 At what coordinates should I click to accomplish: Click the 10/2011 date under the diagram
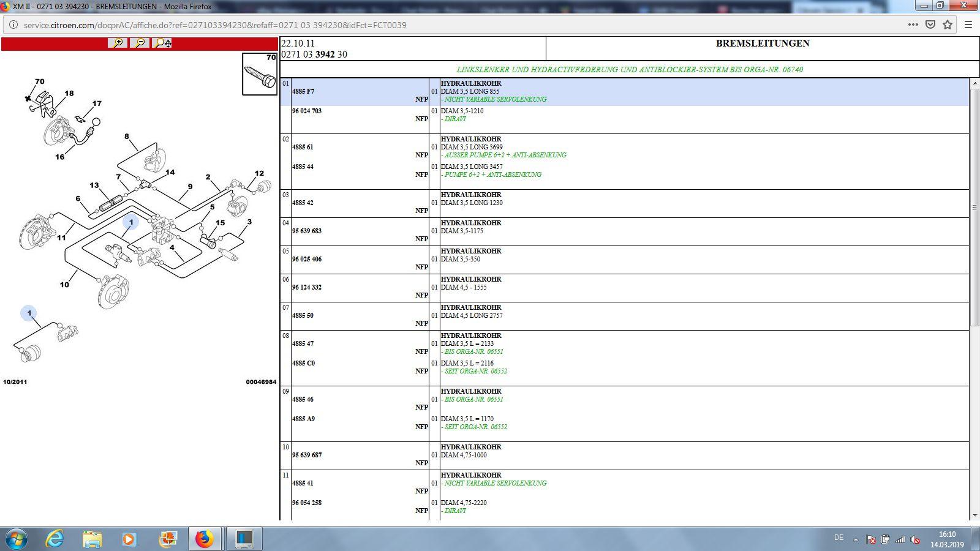click(x=15, y=382)
